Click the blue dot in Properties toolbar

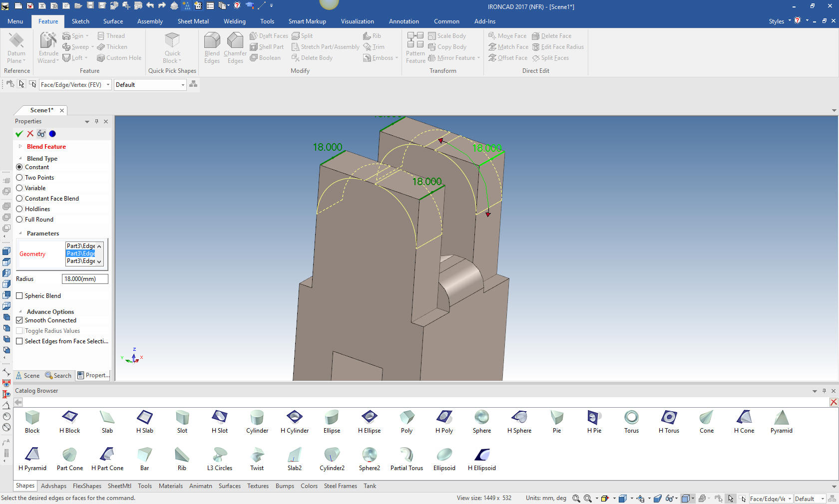52,134
